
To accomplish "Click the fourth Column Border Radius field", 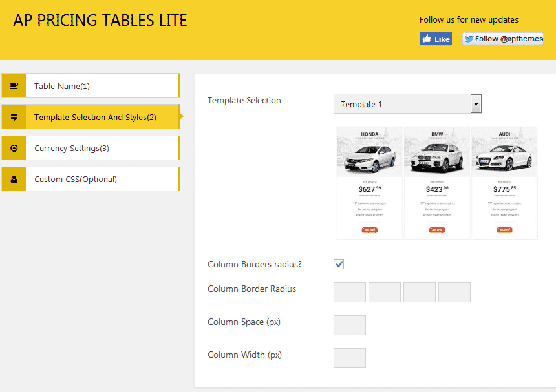I will click(x=454, y=292).
